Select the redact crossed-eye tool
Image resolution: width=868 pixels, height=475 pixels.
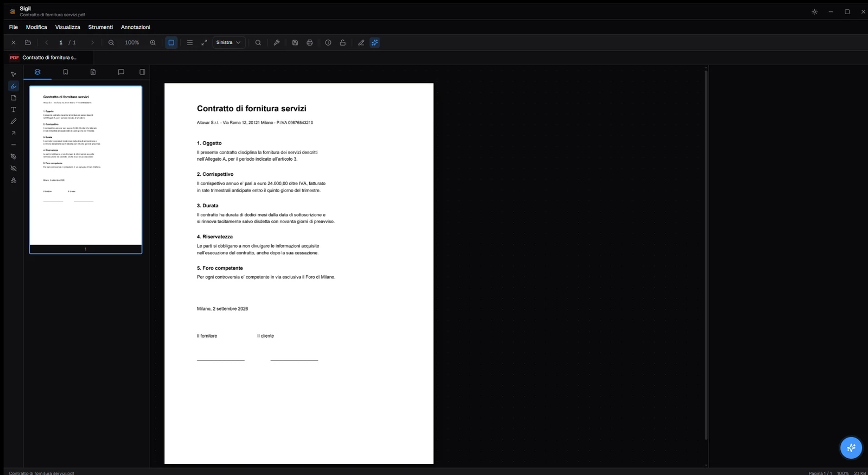[x=14, y=168]
